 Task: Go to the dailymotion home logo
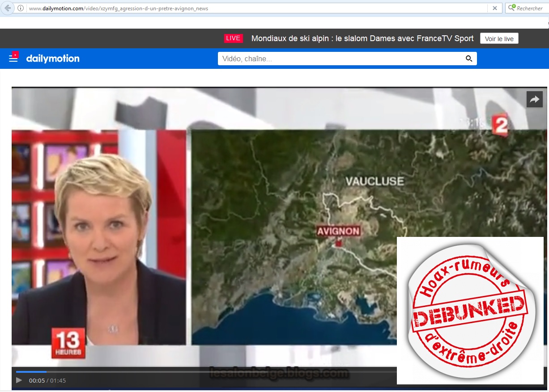[53, 59]
